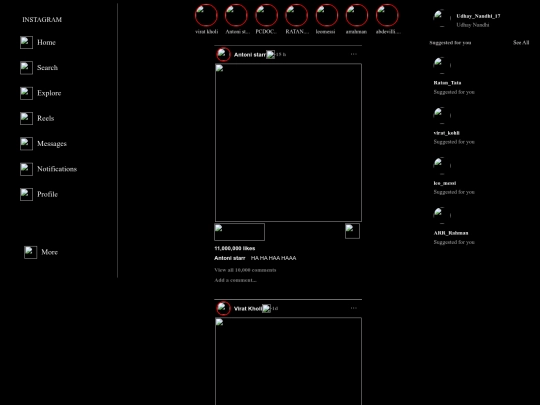This screenshot has height=405, width=540.
Task: Click the More icon in sidebar
Action: coord(30,252)
